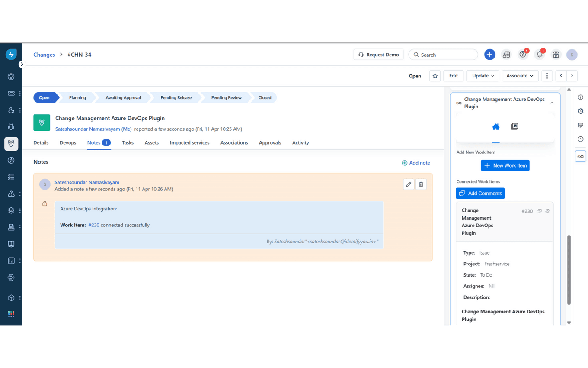
Task: Unlink work item #230 icon
Action: pos(547,211)
